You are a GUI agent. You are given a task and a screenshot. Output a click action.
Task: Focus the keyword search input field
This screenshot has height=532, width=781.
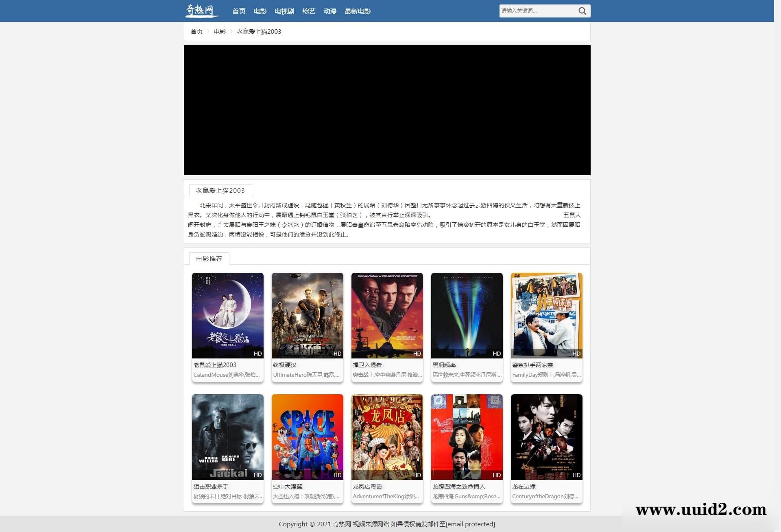[537, 11]
